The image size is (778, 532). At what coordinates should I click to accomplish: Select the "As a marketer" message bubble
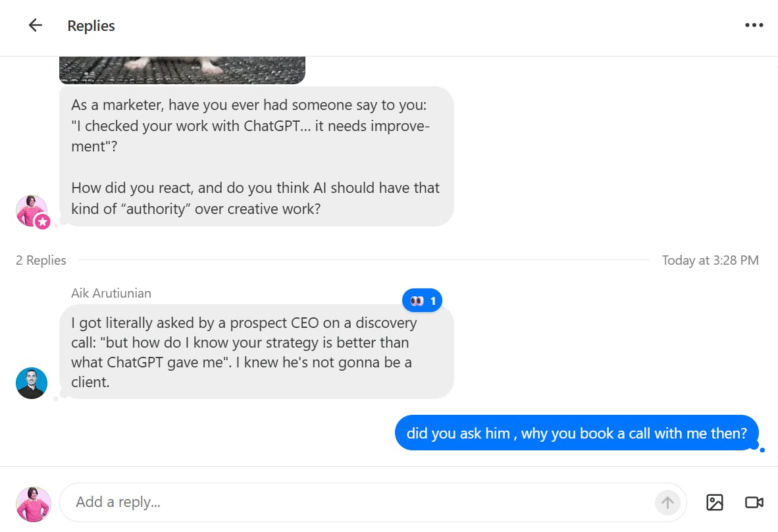[256, 157]
